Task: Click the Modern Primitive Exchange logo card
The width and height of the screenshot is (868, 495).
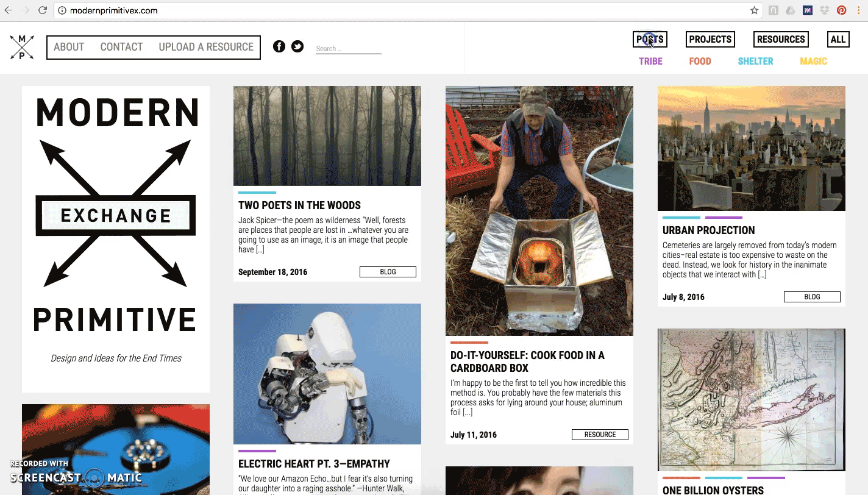Action: (116, 239)
